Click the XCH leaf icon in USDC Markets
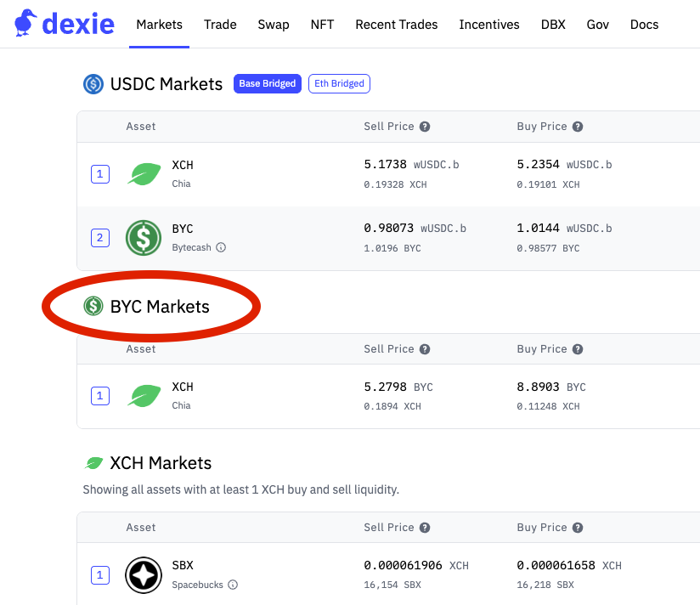700x605 pixels. tap(144, 173)
